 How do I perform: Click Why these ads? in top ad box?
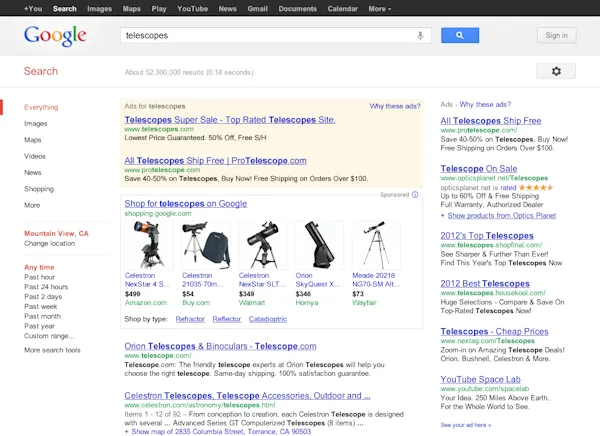[395, 106]
